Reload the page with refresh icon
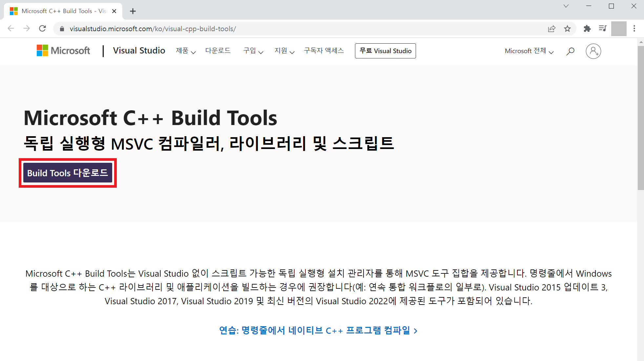This screenshot has height=361, width=644. (x=42, y=29)
